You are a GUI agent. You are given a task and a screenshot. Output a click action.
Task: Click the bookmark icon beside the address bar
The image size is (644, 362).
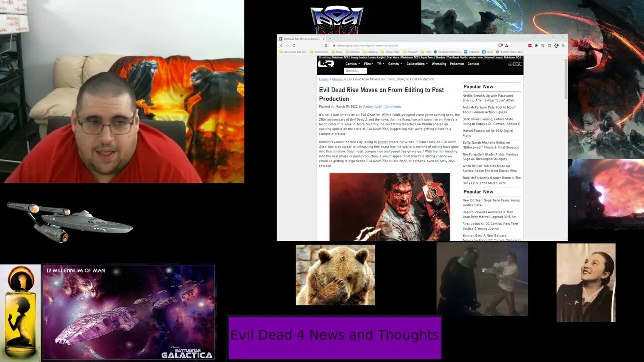[x=326, y=45]
